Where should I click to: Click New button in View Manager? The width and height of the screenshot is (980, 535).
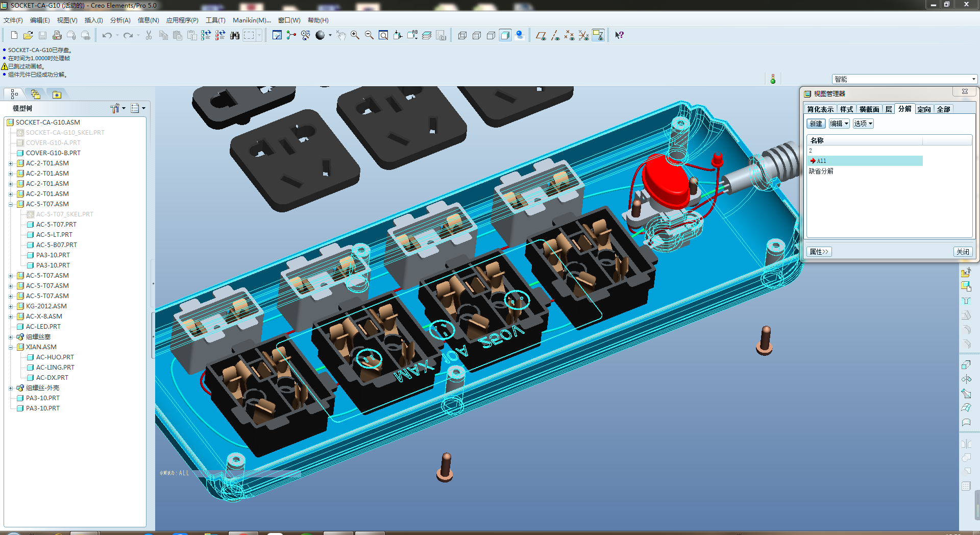[x=816, y=124]
